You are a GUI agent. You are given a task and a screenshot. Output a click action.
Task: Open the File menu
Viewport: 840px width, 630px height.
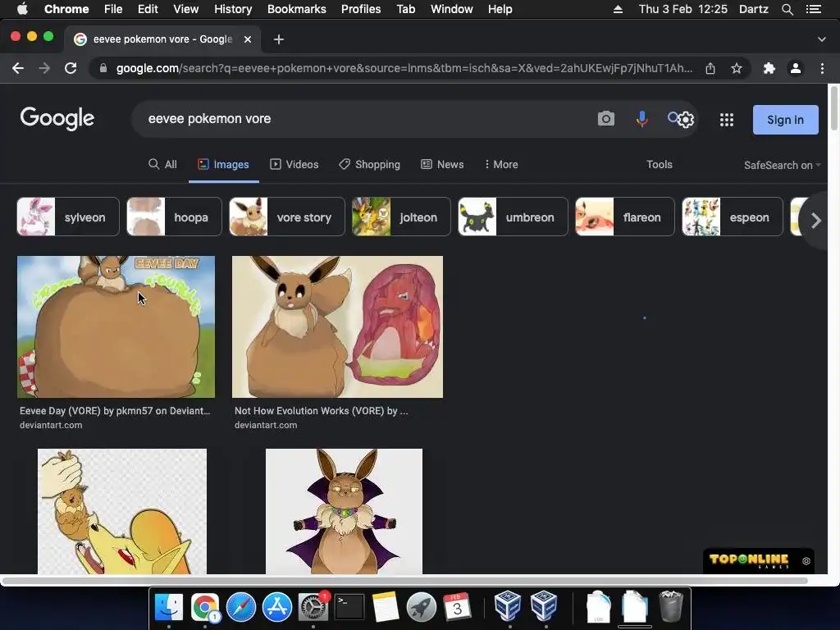click(x=113, y=9)
